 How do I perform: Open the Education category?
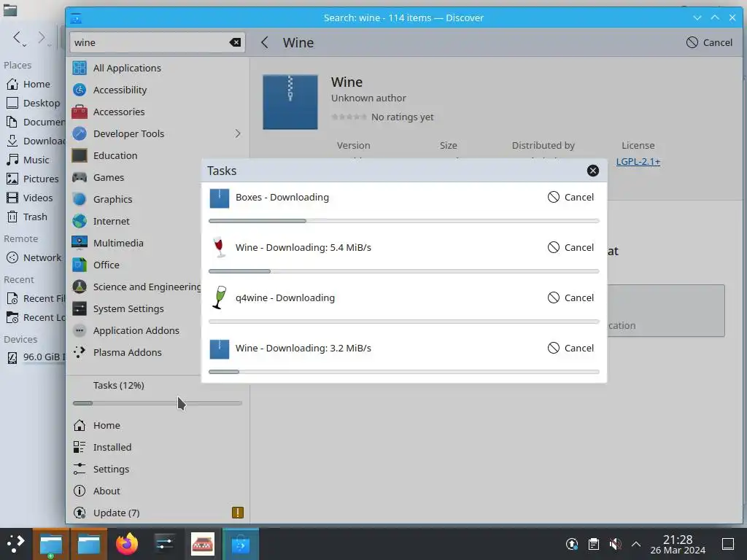click(156, 156)
